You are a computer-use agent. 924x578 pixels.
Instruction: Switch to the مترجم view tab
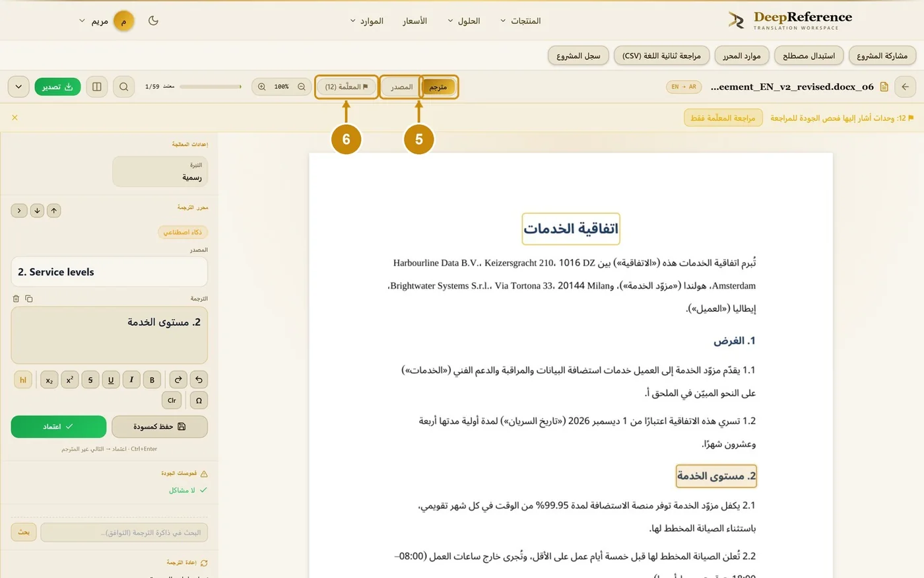tap(438, 87)
